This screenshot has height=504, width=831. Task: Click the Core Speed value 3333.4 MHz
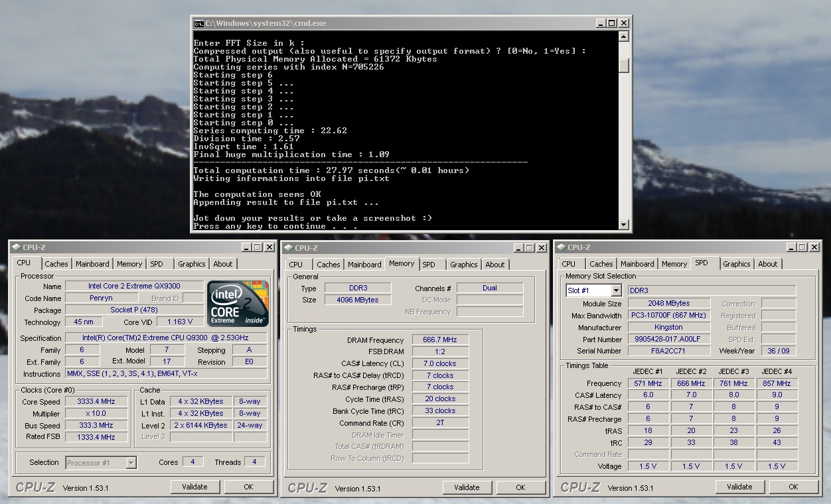click(x=96, y=402)
